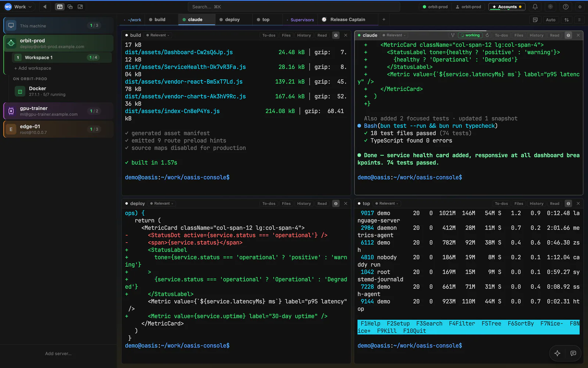Viewport: 588px width, 368px height.
Task: Toggle the Auto mode button
Action: [x=551, y=20]
